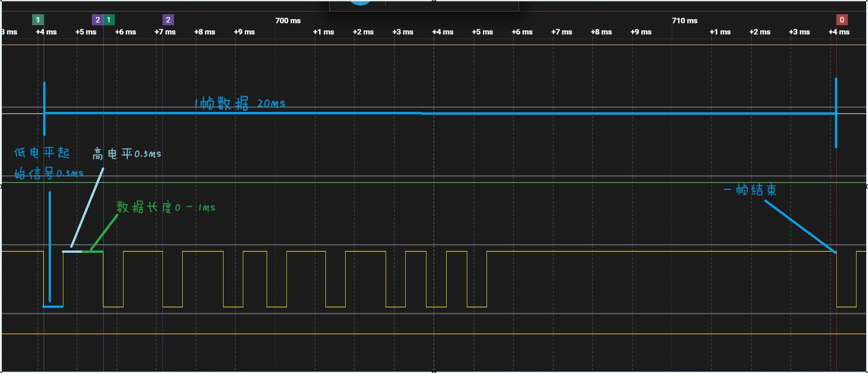Click the green horizontal channel divider line
Viewport: 868px width, 373px height.
pos(434,183)
